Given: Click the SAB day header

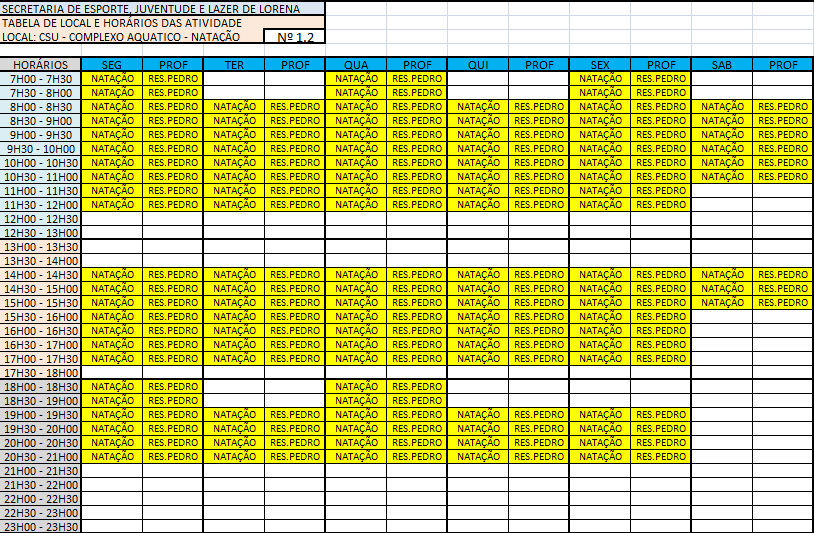Looking at the screenshot, I should [722, 65].
